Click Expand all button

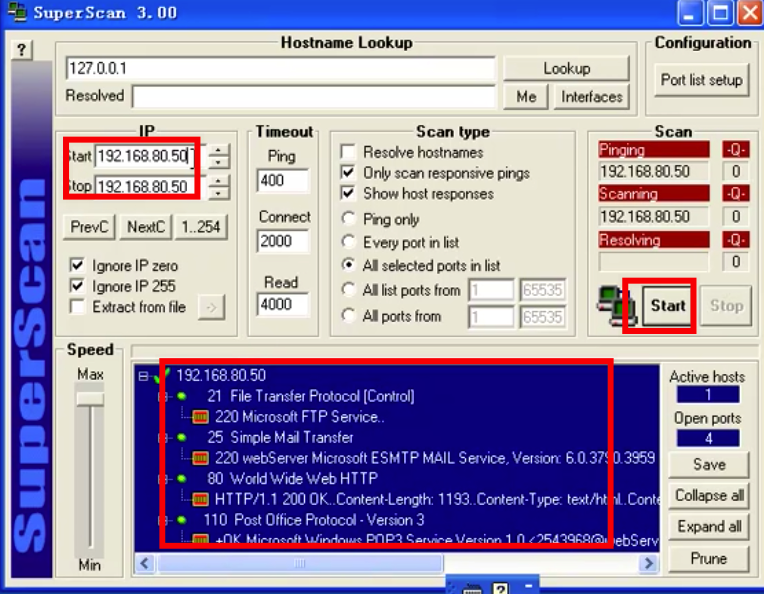pyautogui.click(x=709, y=527)
